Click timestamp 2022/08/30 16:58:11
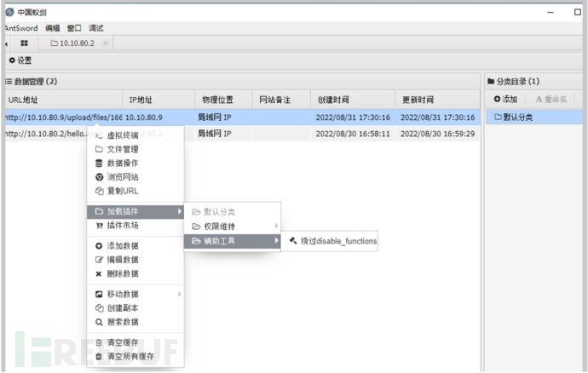 click(353, 134)
